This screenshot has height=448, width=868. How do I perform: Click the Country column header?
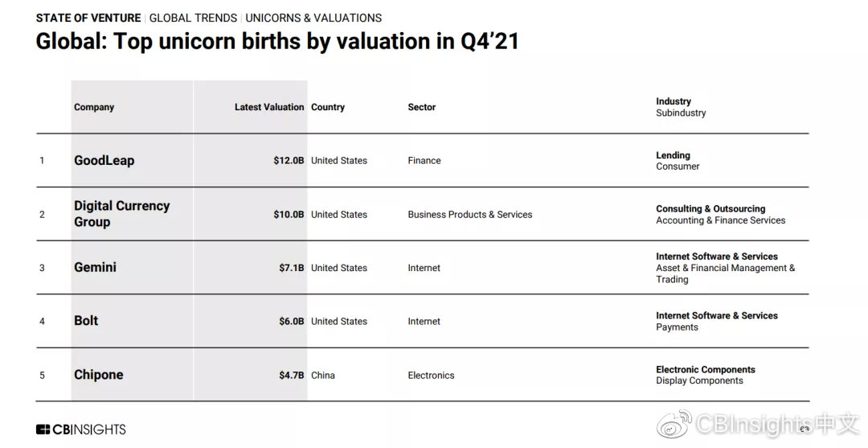[328, 107]
